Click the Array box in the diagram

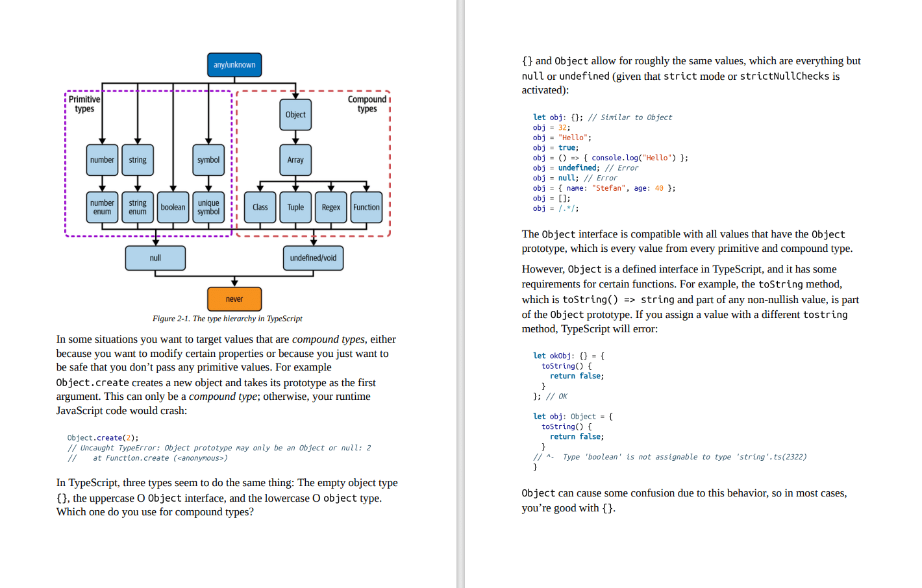coord(295,160)
